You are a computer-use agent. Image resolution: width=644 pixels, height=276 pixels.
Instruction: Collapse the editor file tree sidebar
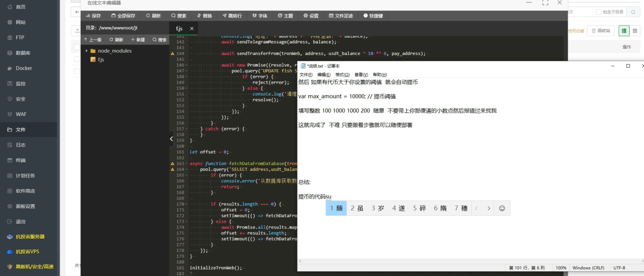click(x=171, y=139)
